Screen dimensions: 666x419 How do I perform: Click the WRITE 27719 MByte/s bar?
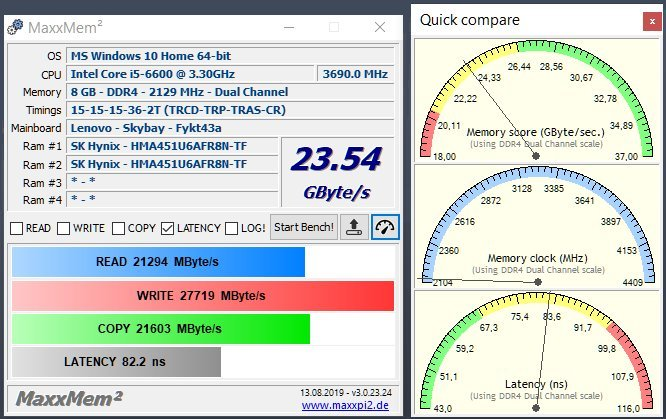click(x=203, y=295)
